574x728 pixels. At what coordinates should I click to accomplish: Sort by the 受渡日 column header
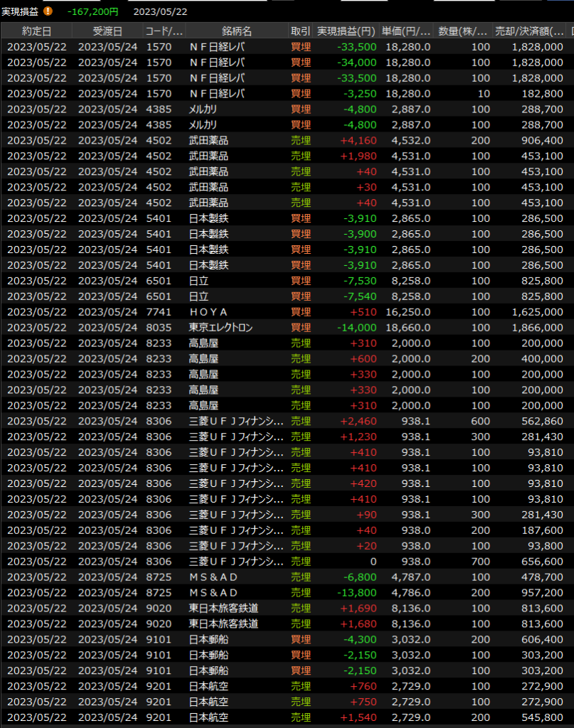pos(107,31)
